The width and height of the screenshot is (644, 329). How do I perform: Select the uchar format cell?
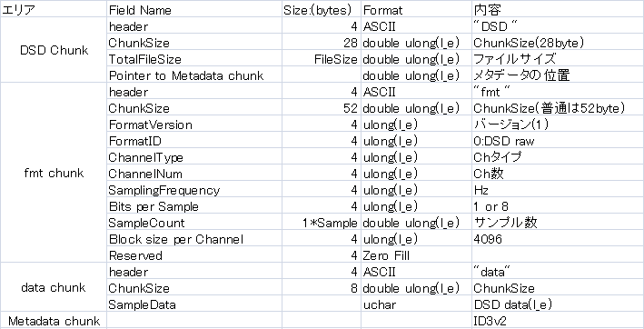(416, 304)
